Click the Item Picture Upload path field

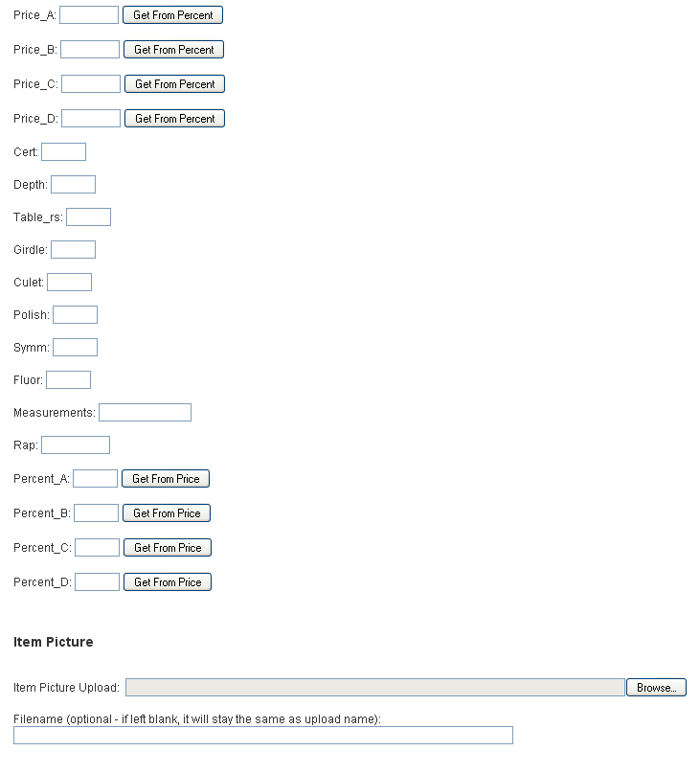[374, 688]
